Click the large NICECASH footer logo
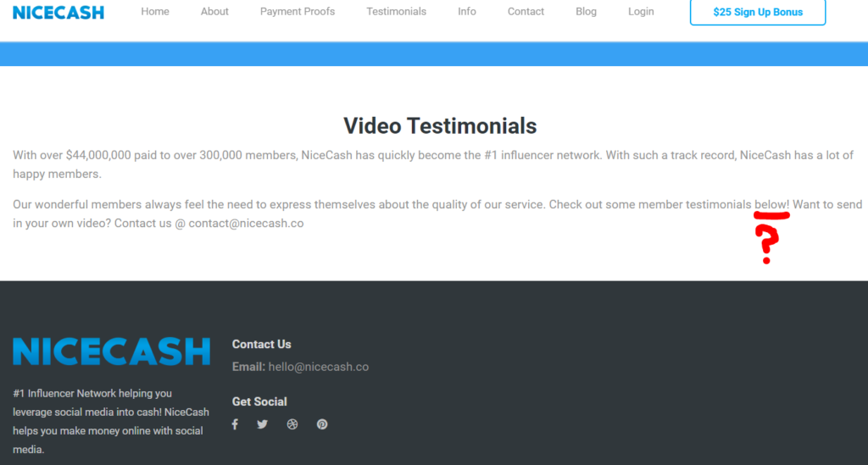 [111, 352]
